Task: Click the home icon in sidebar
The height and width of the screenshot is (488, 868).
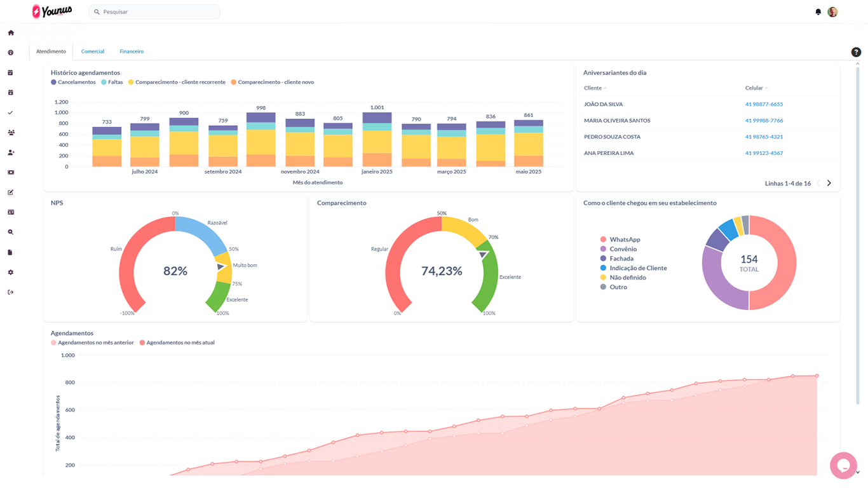Action: (11, 32)
